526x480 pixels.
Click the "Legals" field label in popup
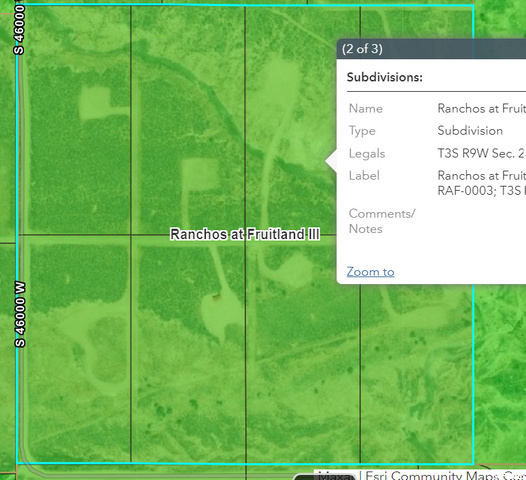coord(367,153)
